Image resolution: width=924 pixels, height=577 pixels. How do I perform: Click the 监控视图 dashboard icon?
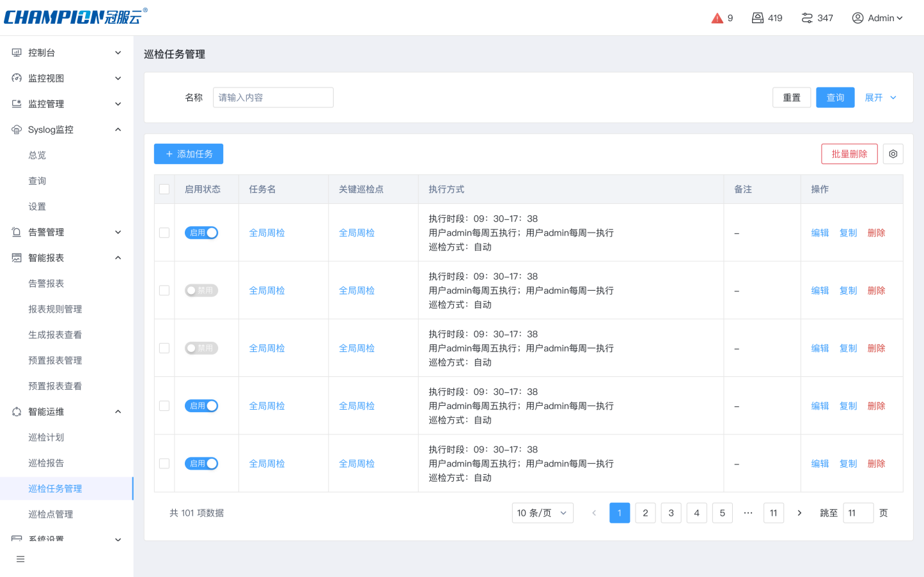17,78
